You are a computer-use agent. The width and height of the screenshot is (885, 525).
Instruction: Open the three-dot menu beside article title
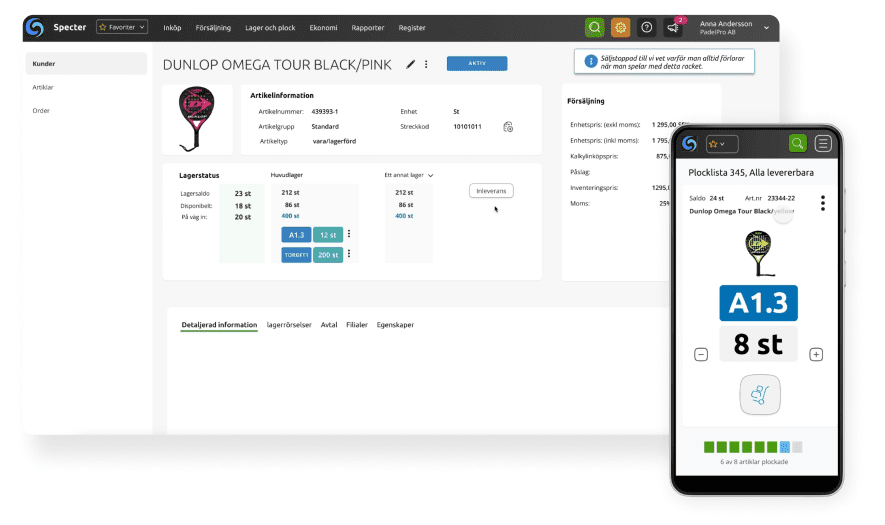[x=426, y=64]
